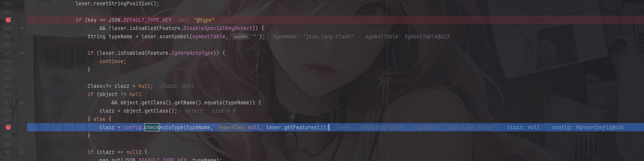
Task: Remove the breakpoint on the DEFAULT_TYPE_KEY line
Action: tap(8, 20)
